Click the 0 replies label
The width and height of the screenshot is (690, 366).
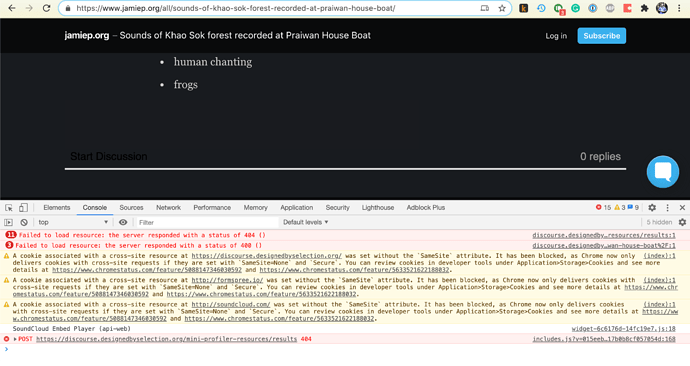(600, 157)
